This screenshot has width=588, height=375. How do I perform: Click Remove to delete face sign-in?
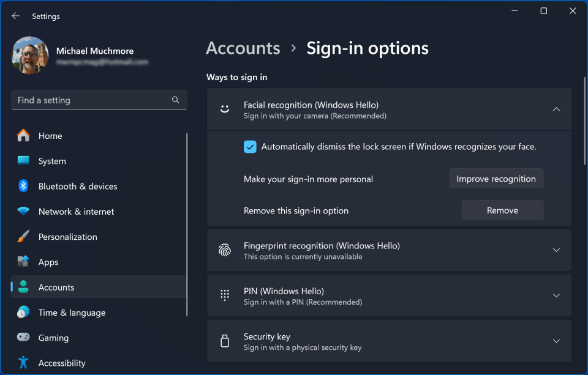pos(502,210)
